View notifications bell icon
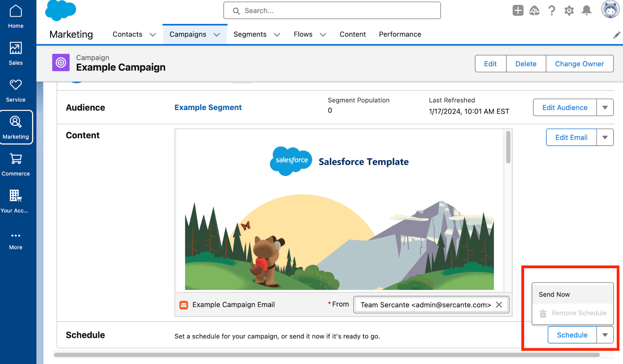Viewport: 623px width, 364px height. [586, 11]
